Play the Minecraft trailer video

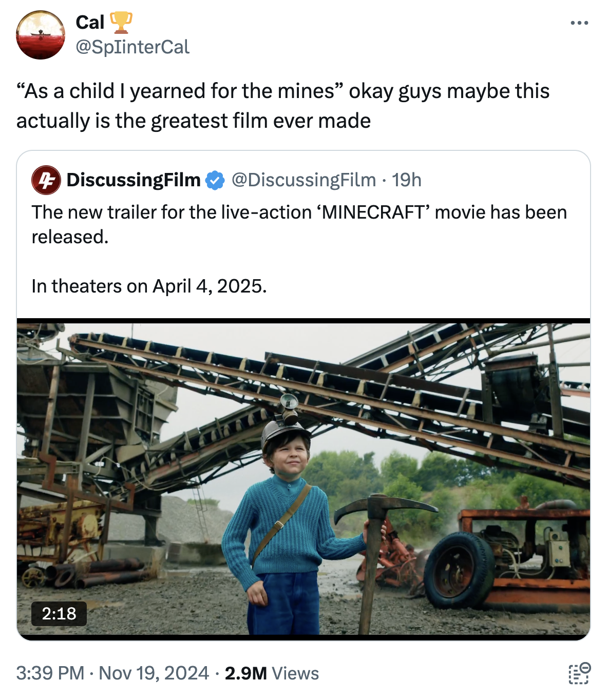[x=303, y=477]
